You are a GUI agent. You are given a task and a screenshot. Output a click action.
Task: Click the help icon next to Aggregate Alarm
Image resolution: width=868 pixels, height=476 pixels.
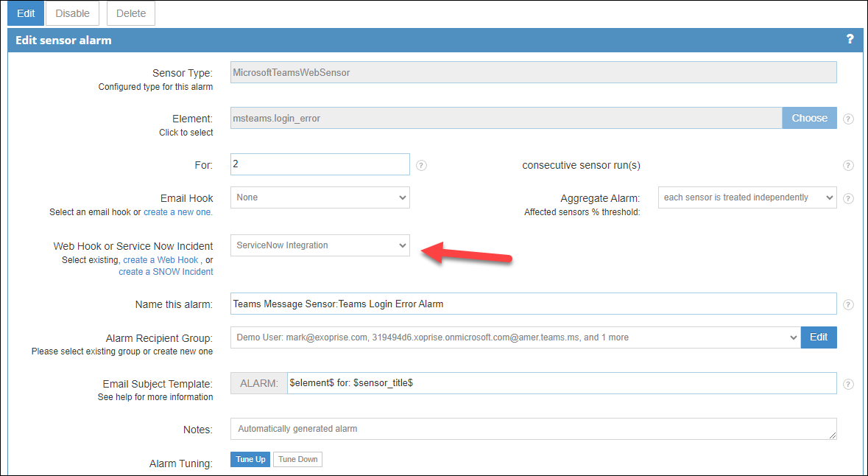[848, 197]
